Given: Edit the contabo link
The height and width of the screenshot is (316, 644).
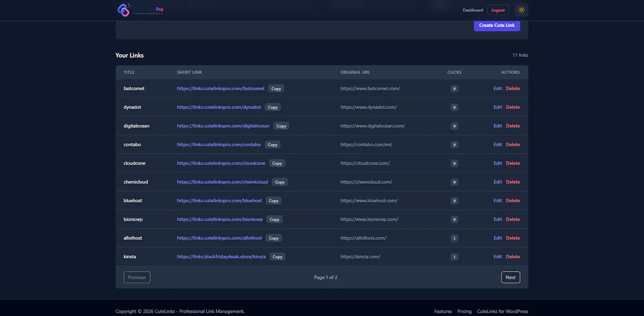Looking at the screenshot, I should click(497, 145).
